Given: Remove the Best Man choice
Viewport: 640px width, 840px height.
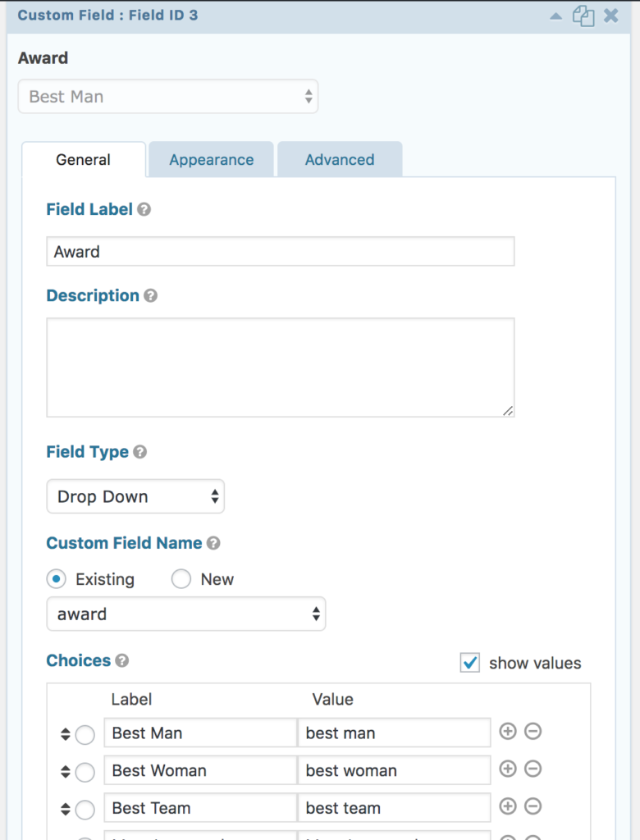Looking at the screenshot, I should [533, 731].
